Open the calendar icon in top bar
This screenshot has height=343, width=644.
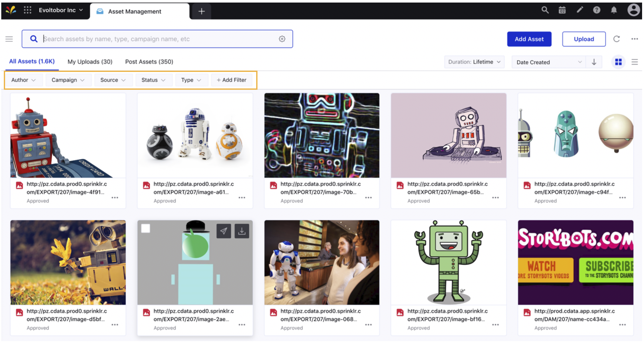[x=562, y=10]
